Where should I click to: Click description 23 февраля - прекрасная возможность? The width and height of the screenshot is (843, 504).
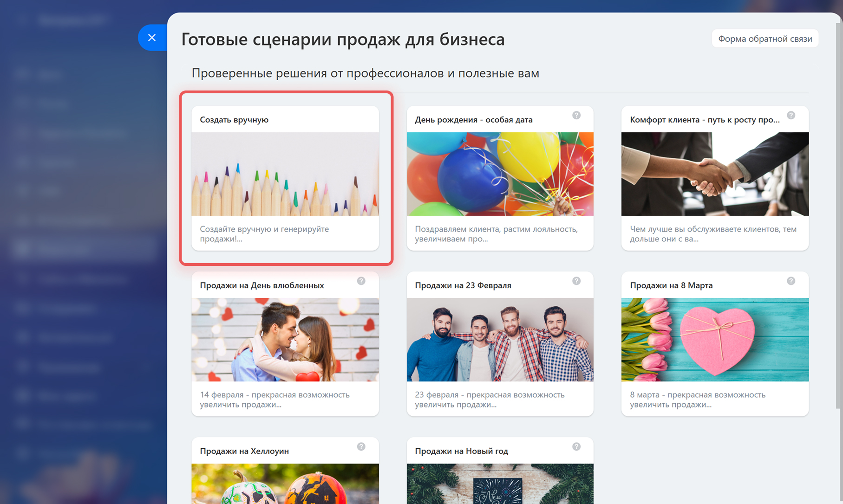point(490,400)
